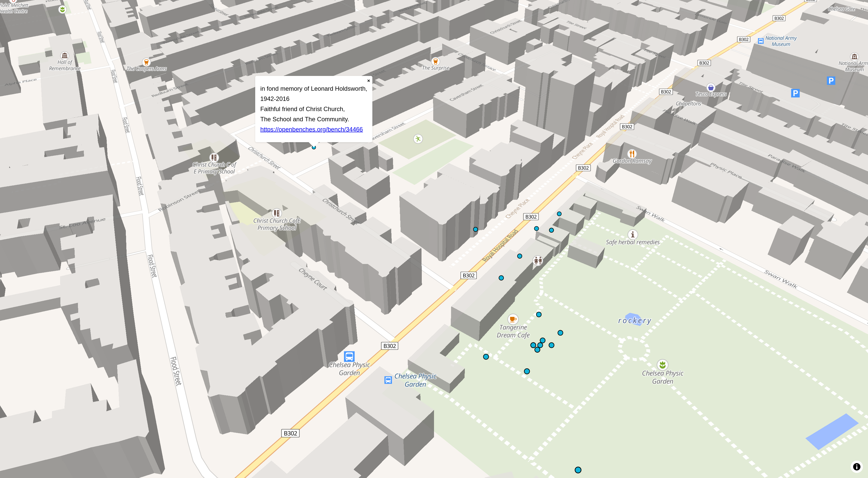Click the bench marker at the bottom of the garden
Screen dimensions: 868x478
click(578, 470)
